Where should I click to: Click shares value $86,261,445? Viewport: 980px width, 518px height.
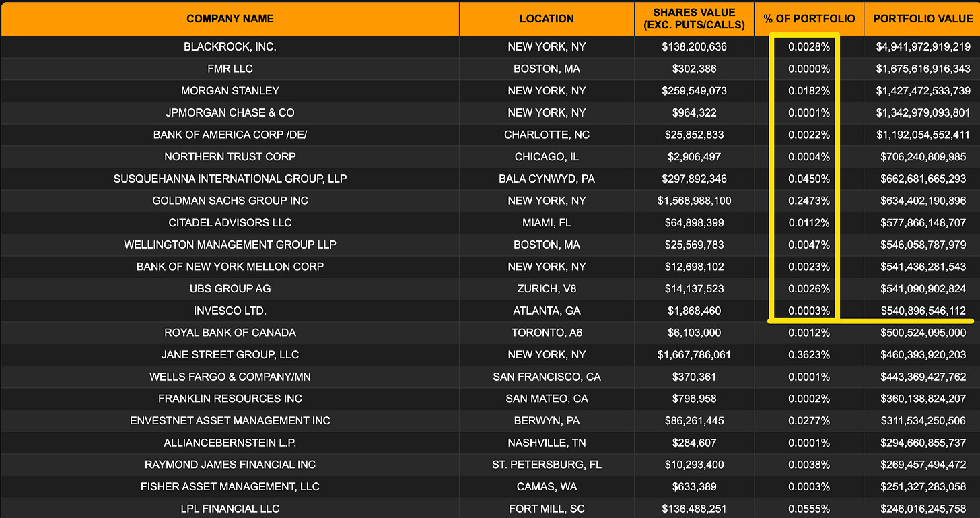[694, 420]
